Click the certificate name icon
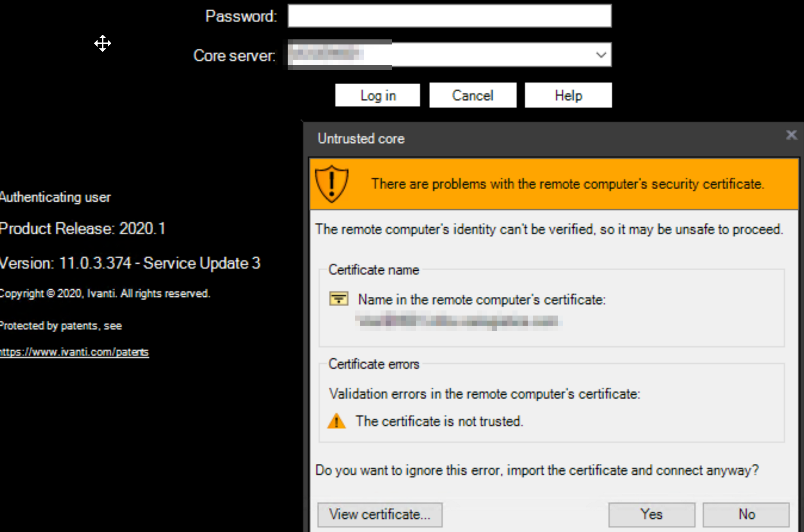 click(x=339, y=299)
